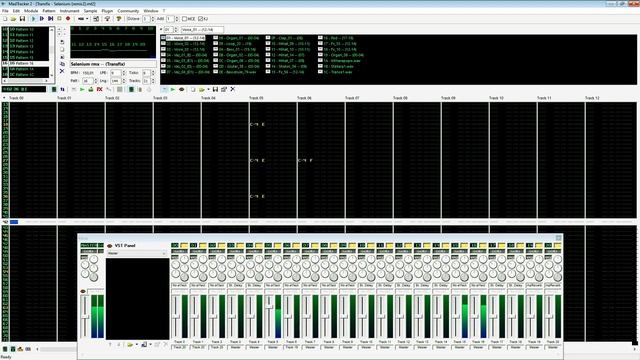Toggle the yellow button on mixer Track 0

tap(184, 245)
